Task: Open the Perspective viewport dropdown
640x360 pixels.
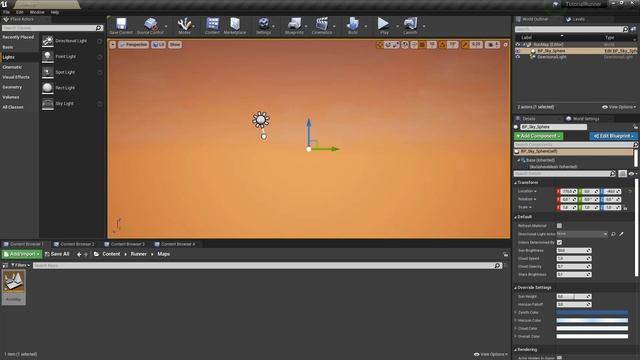Action: 133,44
